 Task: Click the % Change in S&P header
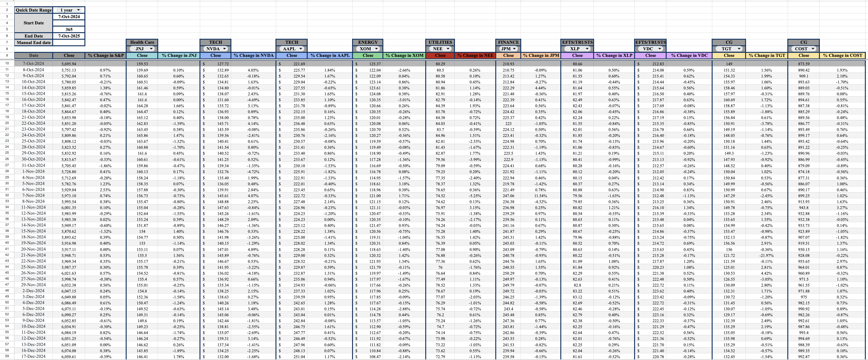105,56
